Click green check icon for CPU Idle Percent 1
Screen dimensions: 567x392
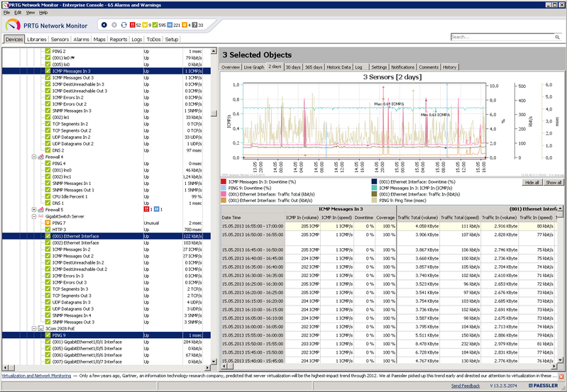[x=48, y=196]
